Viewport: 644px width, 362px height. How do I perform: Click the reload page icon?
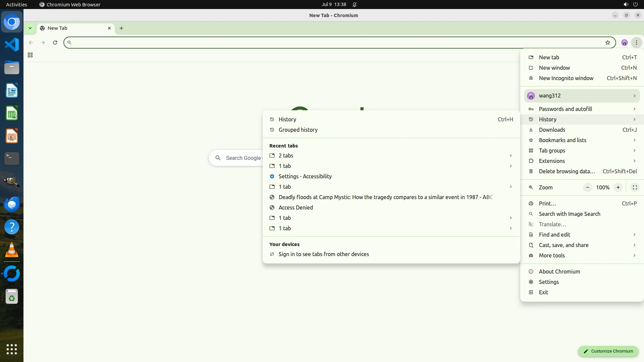pyautogui.click(x=55, y=43)
